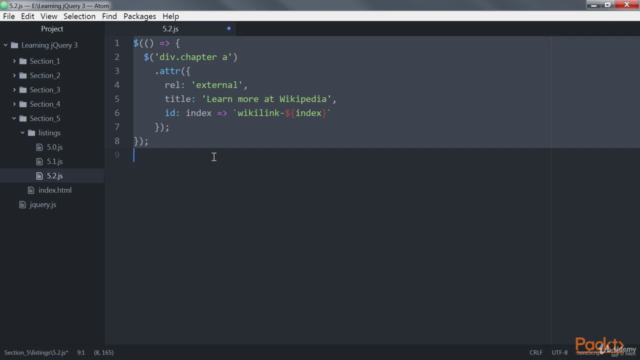Screen dimensions: 640x360
Task: Click the Section_4 folder icon
Action: coord(23,104)
